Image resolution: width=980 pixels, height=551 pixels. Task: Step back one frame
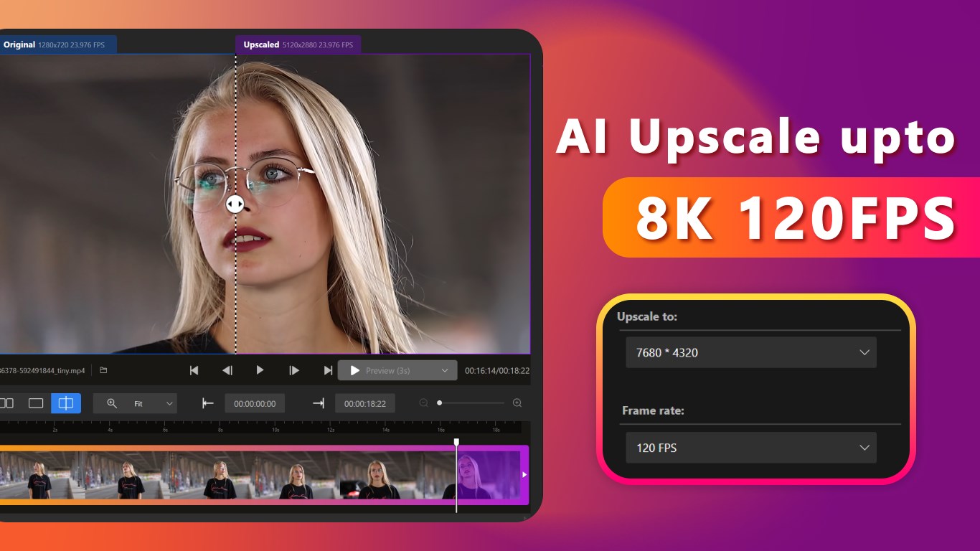point(227,370)
